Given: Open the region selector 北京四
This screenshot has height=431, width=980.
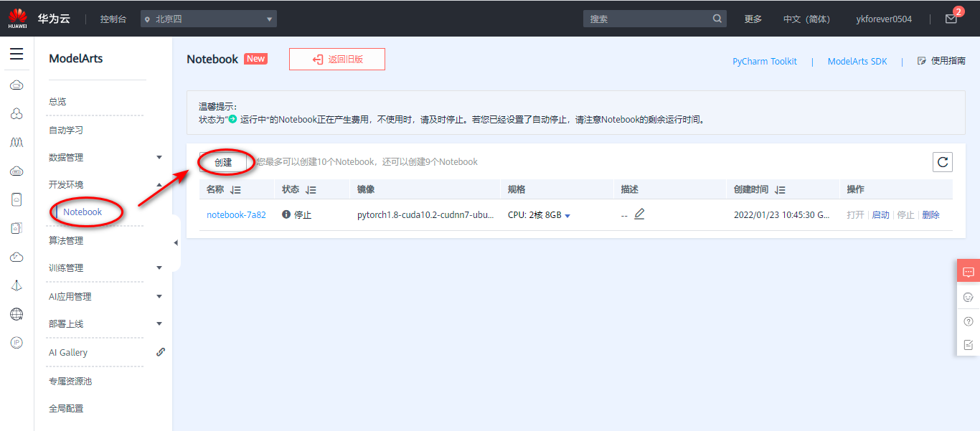Looking at the screenshot, I should 208,19.
